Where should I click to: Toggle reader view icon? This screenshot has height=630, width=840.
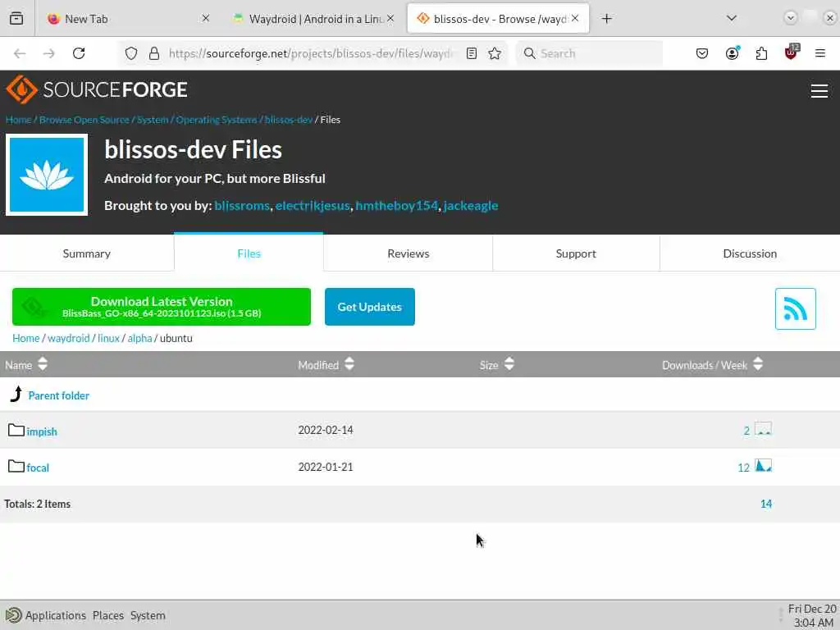[x=472, y=53]
